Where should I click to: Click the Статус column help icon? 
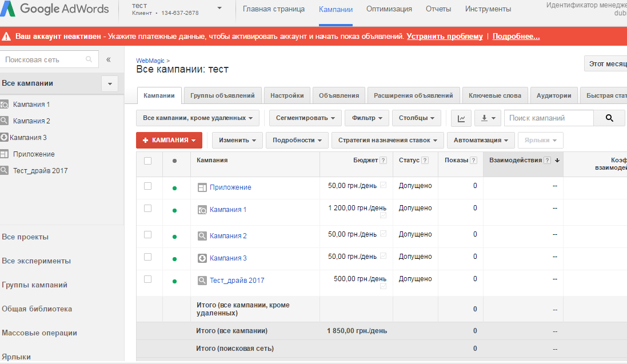click(425, 161)
